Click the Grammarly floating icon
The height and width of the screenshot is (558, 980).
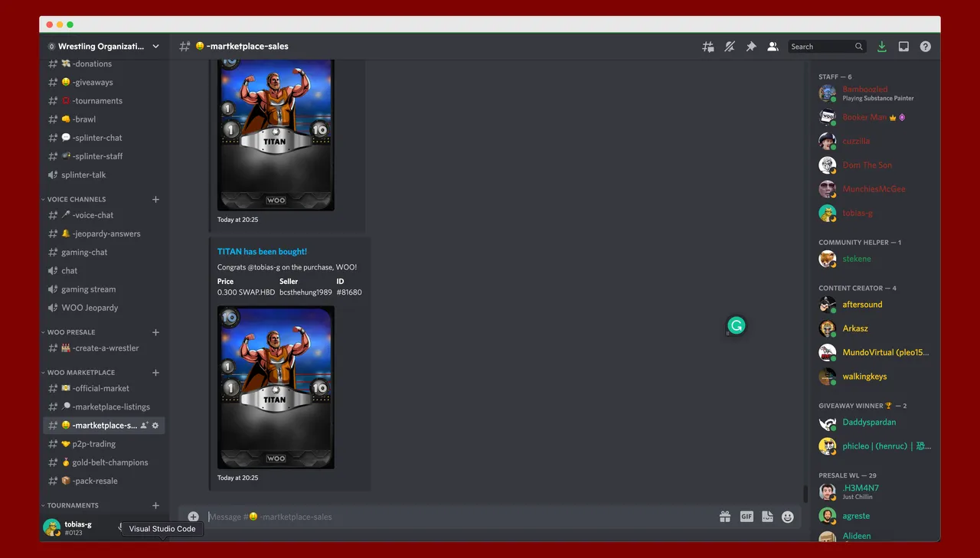pyautogui.click(x=736, y=326)
